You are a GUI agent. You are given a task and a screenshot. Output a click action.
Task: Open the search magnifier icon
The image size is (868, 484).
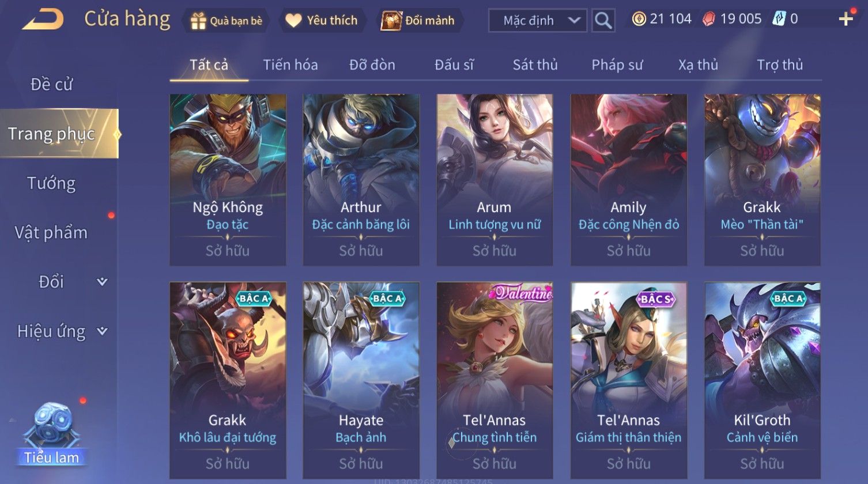tap(603, 21)
